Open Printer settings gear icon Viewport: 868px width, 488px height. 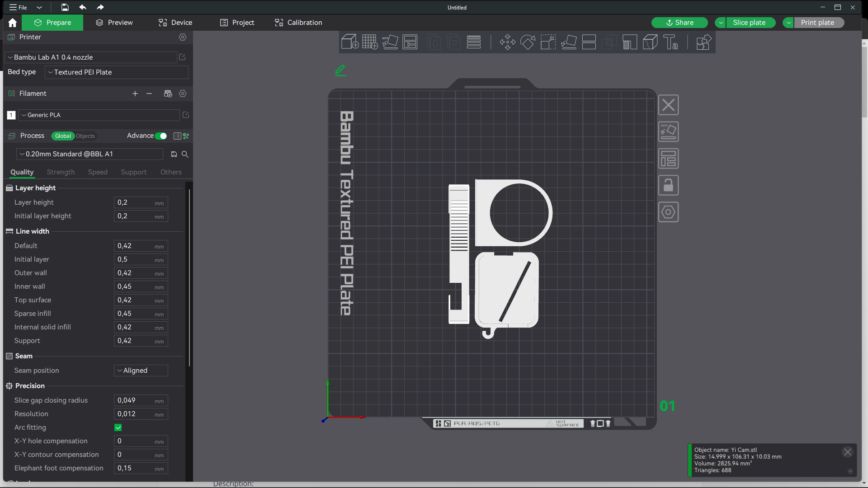[183, 37]
